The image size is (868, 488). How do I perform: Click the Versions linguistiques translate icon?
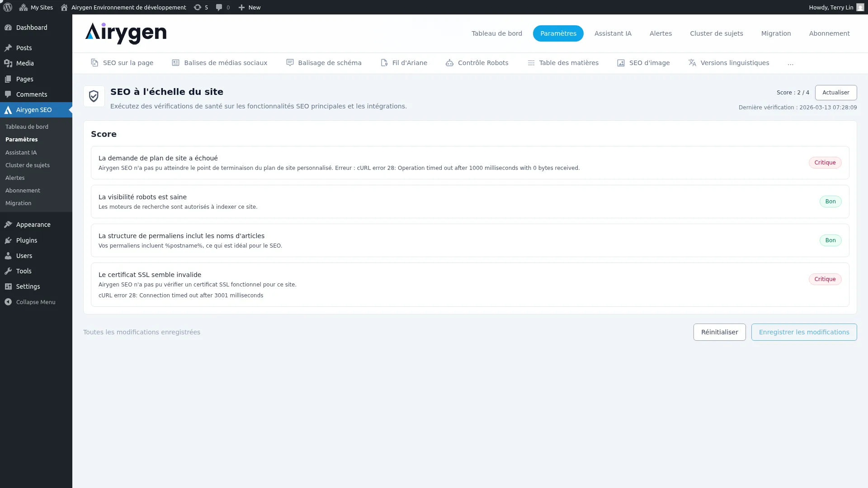point(692,63)
